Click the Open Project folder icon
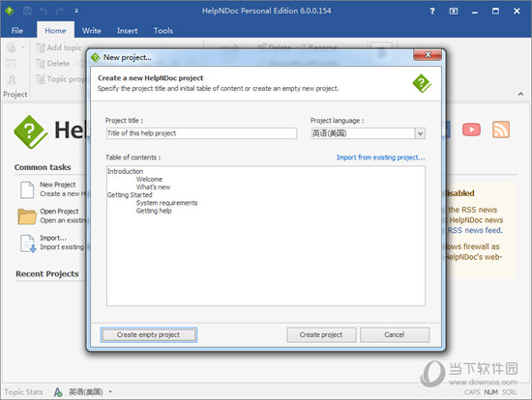 click(x=27, y=216)
